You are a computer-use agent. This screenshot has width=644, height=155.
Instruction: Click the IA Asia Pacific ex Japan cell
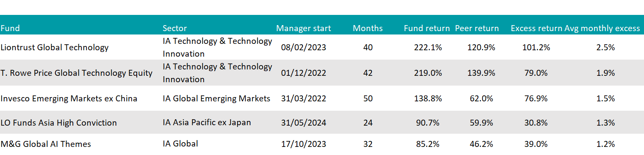coord(207,123)
